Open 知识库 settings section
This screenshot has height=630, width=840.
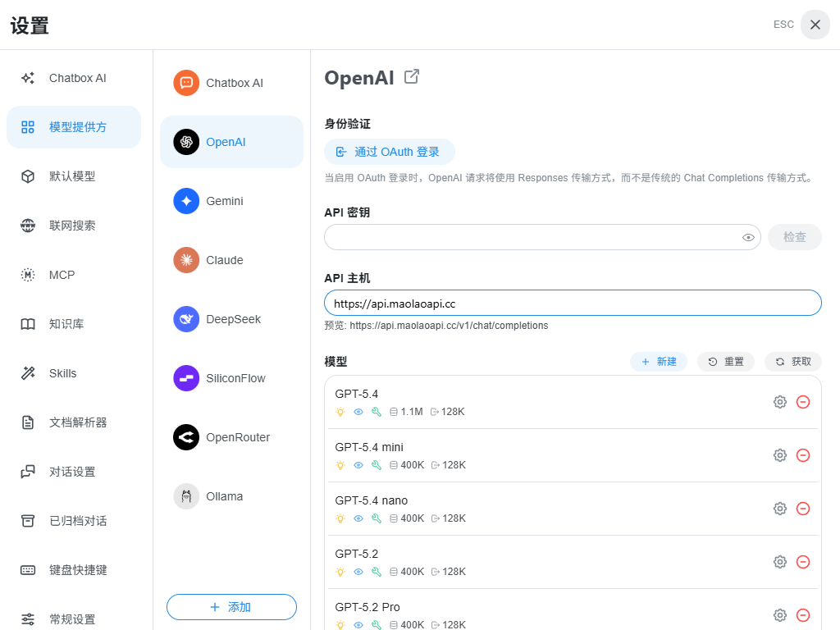[73, 324]
